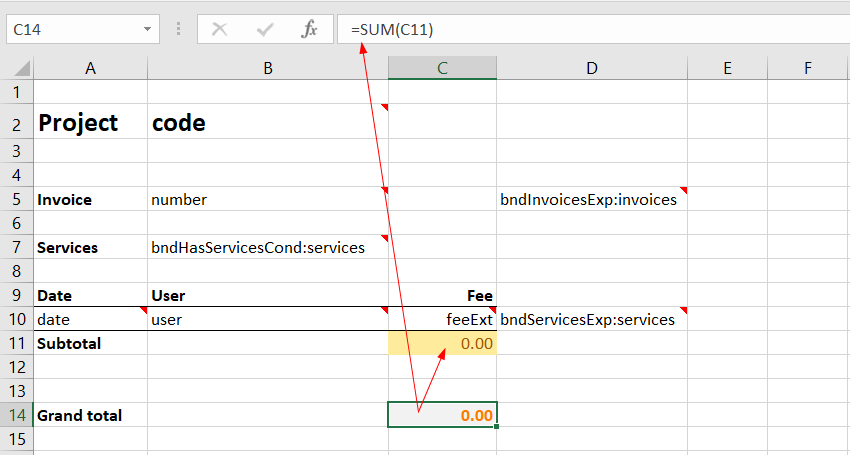Click the Cancel X icon in formula bar
The width and height of the screenshot is (850, 455).
coord(220,29)
